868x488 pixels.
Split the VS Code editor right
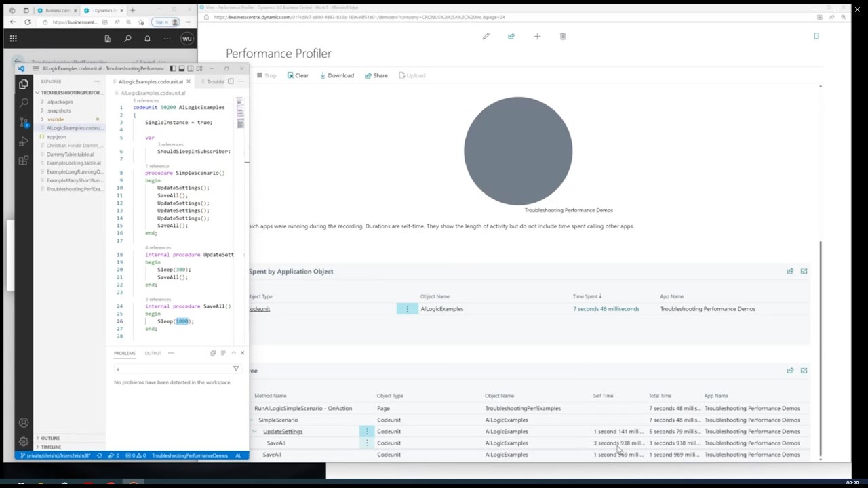(x=231, y=81)
